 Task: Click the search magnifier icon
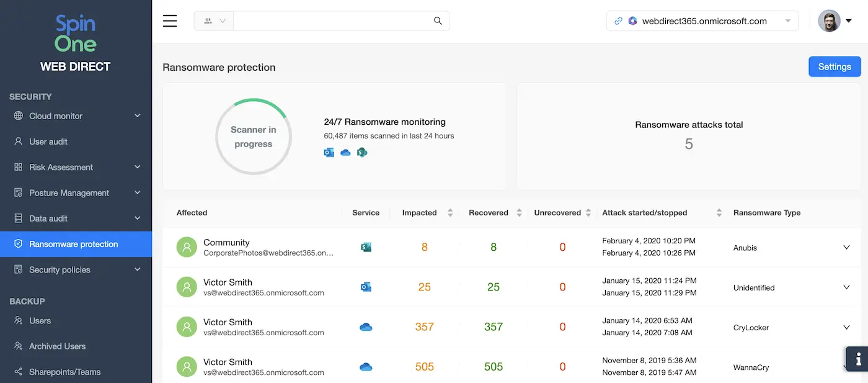(438, 21)
